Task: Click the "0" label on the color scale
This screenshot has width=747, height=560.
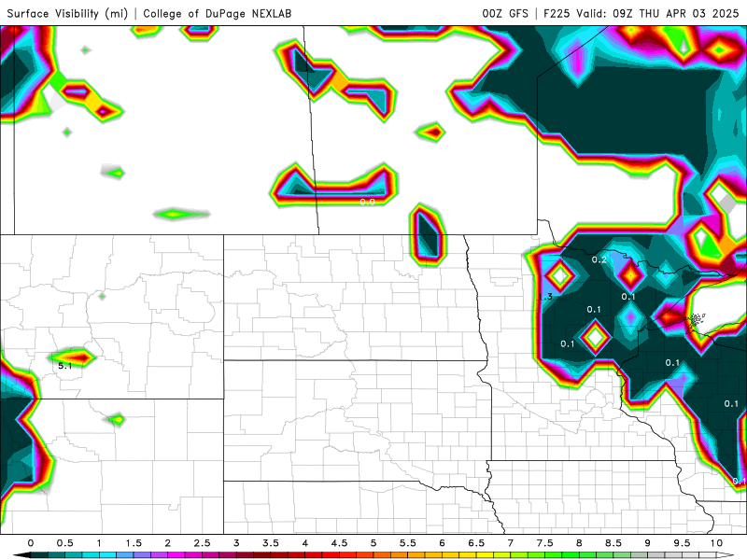Action: tap(31, 543)
